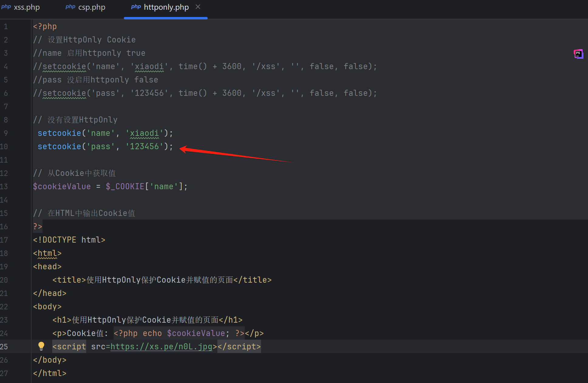The width and height of the screenshot is (588, 383).
Task: Open the https://xs.pe/n0L.jpg script link
Action: (x=161, y=347)
